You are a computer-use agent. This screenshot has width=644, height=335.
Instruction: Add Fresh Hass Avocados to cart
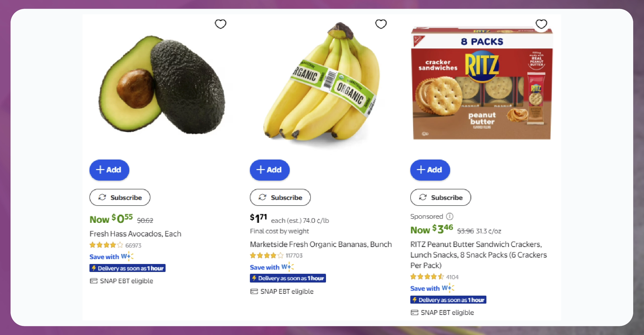click(109, 170)
